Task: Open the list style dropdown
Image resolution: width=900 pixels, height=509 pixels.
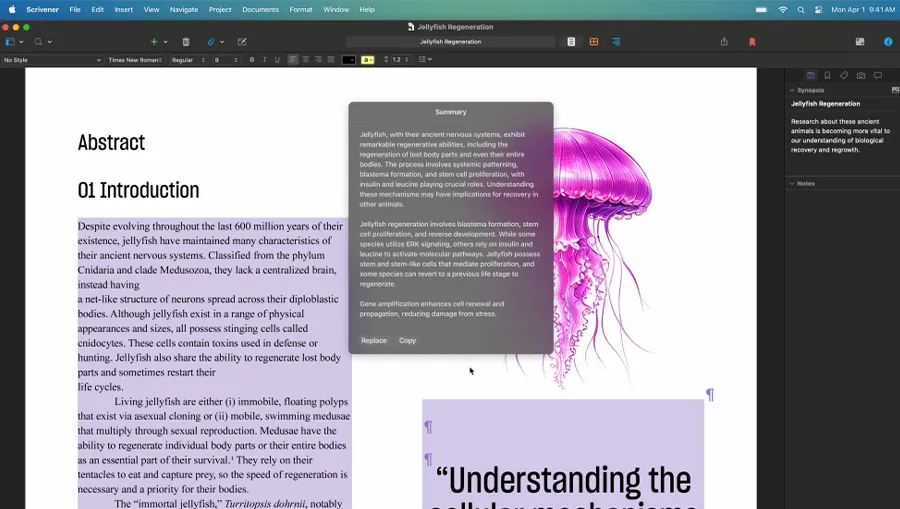Action: click(425, 60)
